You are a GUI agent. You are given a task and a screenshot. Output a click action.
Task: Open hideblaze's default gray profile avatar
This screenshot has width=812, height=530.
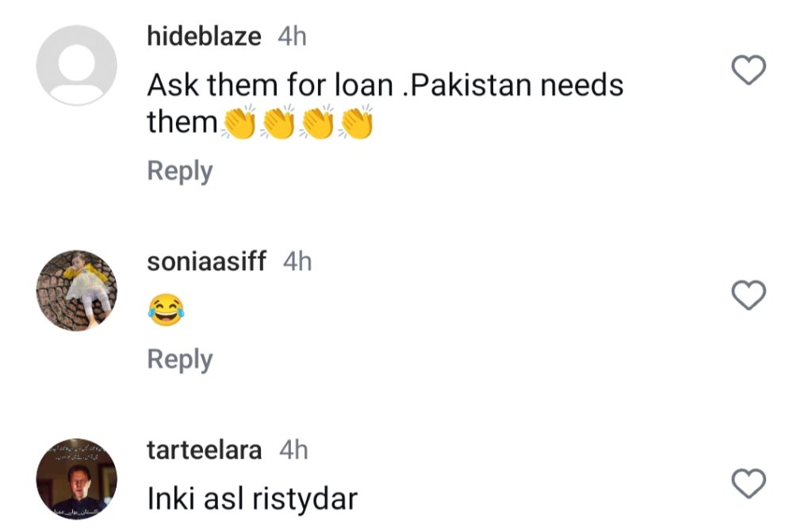pyautogui.click(x=77, y=65)
